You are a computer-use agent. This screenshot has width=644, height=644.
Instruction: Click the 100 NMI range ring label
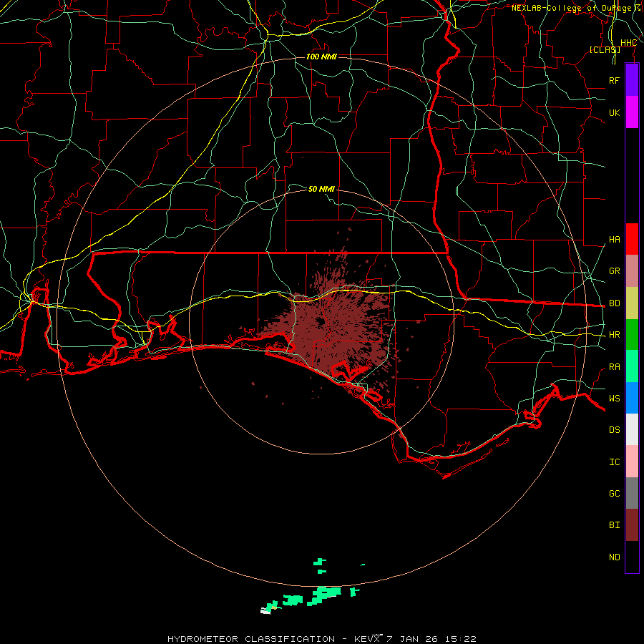tap(321, 57)
